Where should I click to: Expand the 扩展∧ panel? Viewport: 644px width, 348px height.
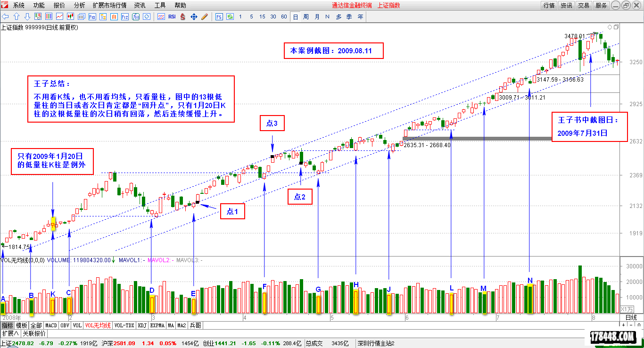[x=10, y=333]
